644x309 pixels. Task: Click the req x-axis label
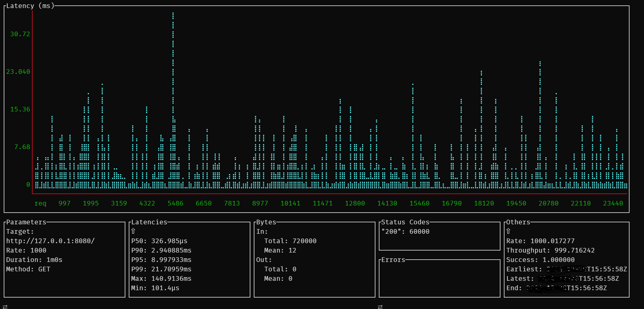(40, 203)
